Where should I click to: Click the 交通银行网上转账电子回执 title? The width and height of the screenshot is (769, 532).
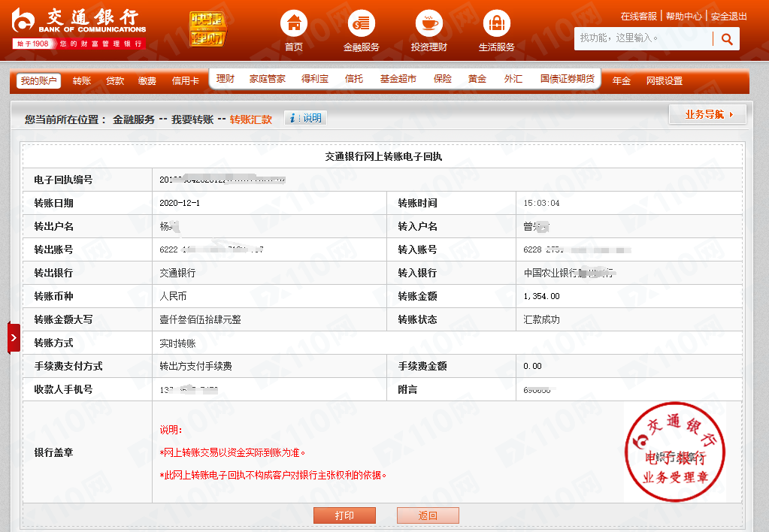pos(383,156)
